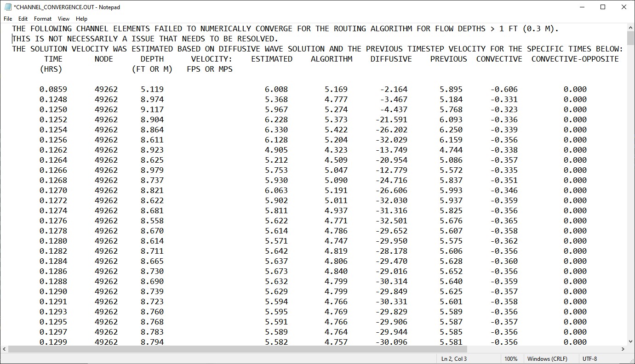Click the 100% zoom level in status bar

point(510,359)
